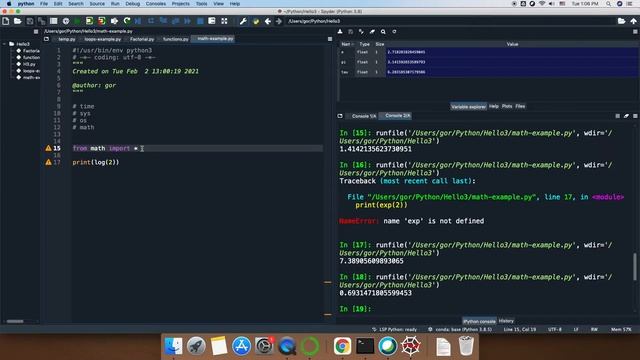Click the green Run file icon
This screenshot has height=360, width=640.
77,21
